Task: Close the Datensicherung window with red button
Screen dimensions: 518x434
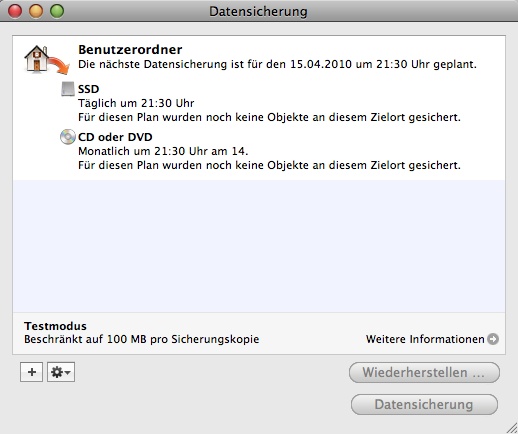Action: click(x=15, y=11)
